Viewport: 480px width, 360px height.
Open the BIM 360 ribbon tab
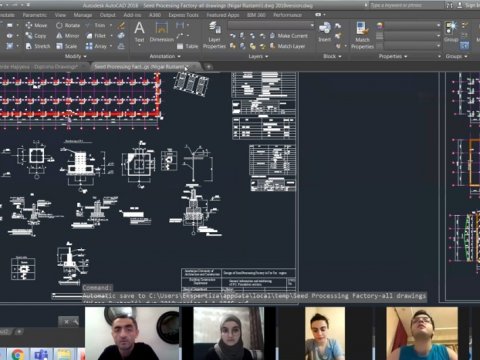pos(256,15)
